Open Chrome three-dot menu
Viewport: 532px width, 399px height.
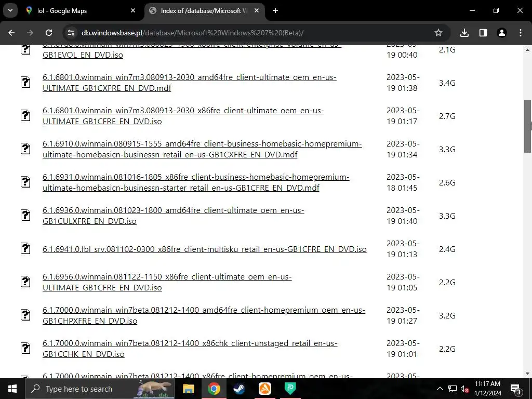pos(521,33)
